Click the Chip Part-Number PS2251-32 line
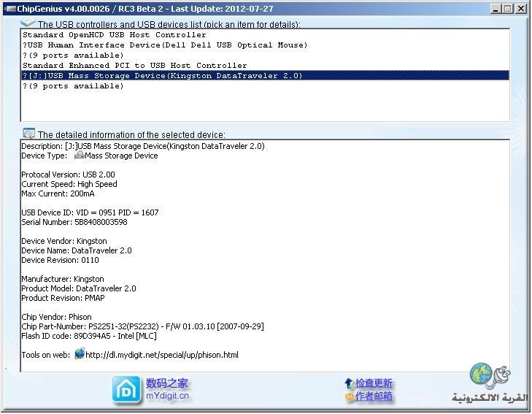Viewport: 532px width, 414px height. (142, 327)
